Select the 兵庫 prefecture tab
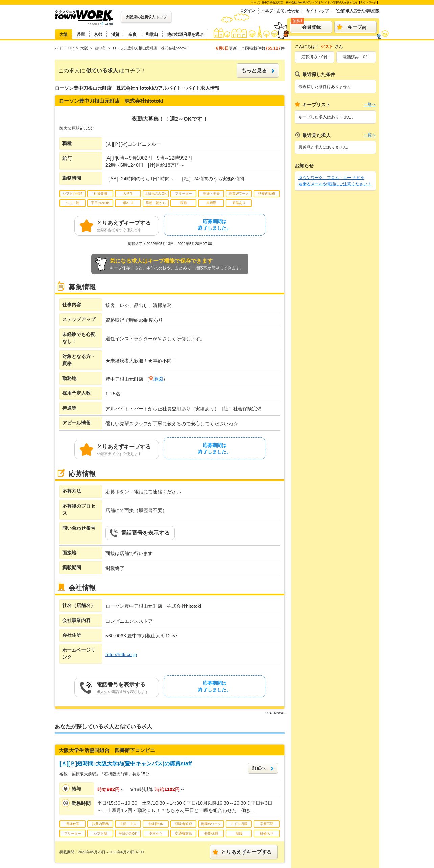 point(81,34)
